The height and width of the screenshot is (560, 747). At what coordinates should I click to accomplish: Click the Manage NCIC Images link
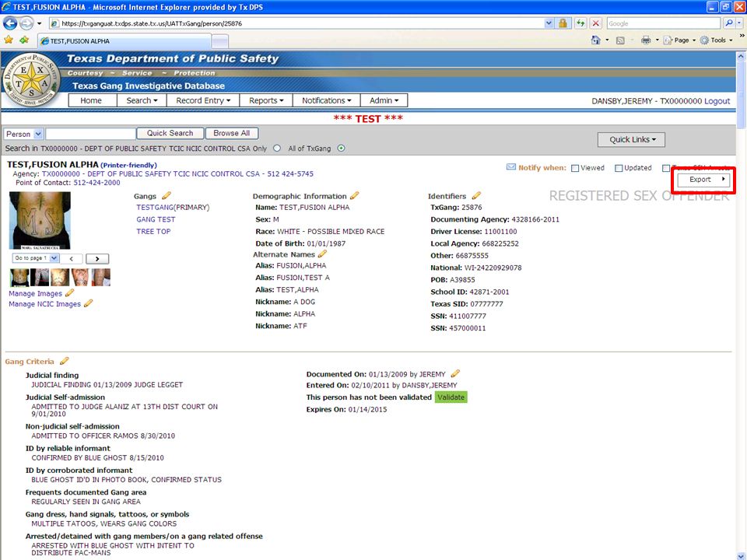45,304
